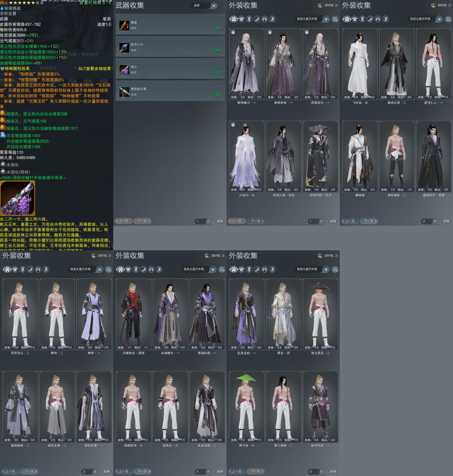Click shirt category icon above 飞花劫·五 card

click(355, 19)
